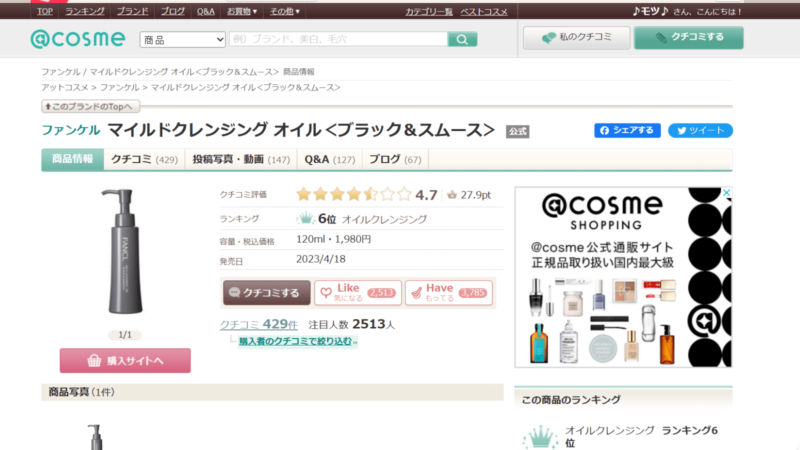Click the small product thumbnail under 商品写真

click(95, 437)
